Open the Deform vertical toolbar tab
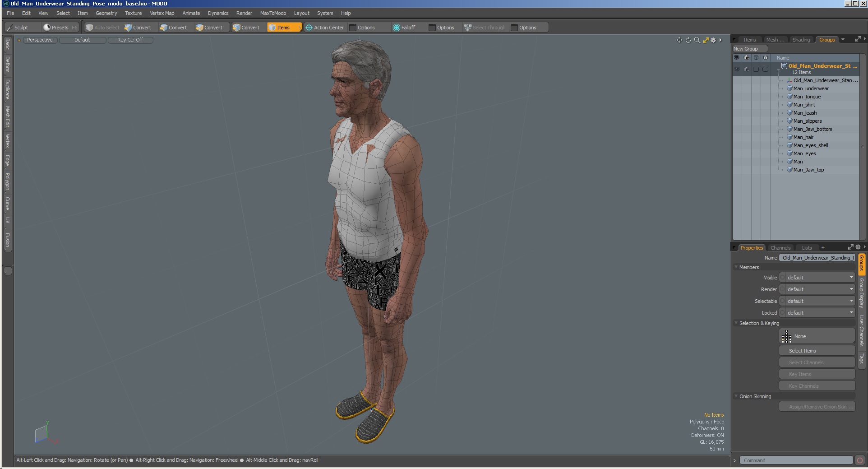This screenshot has height=469, width=868. pyautogui.click(x=8, y=65)
